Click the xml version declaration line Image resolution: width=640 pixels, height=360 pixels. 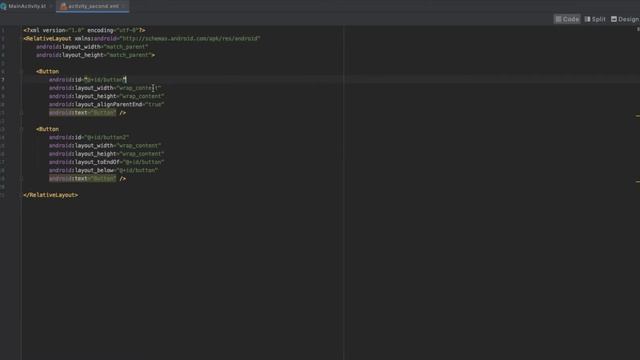pyautogui.click(x=84, y=30)
